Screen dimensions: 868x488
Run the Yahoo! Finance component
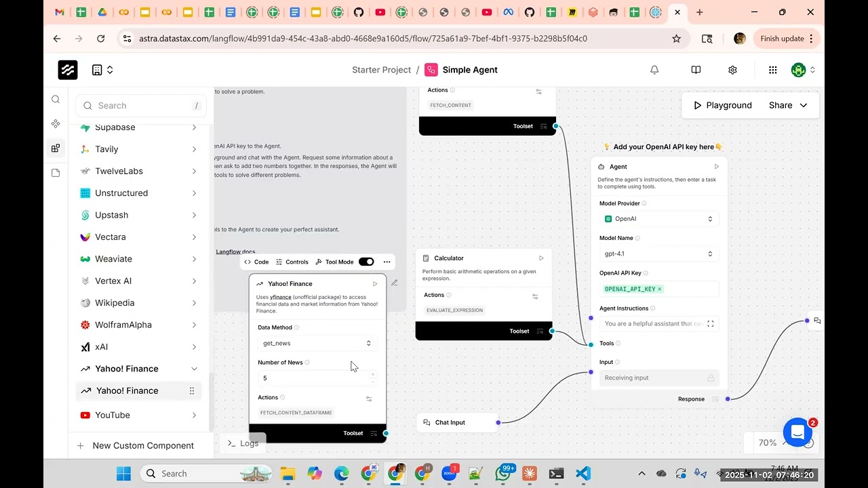pos(375,284)
